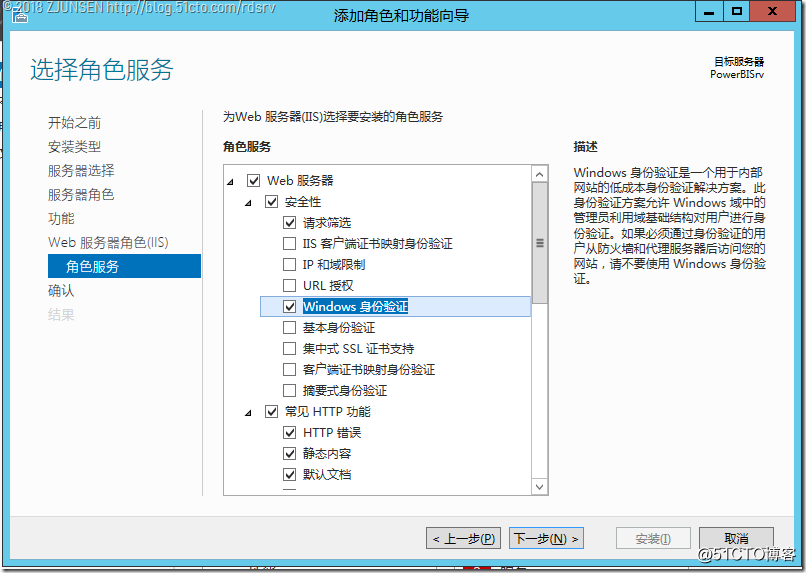806x573 pixels.
Task: Enable the 基本身份验证 checkbox
Action: click(x=289, y=327)
